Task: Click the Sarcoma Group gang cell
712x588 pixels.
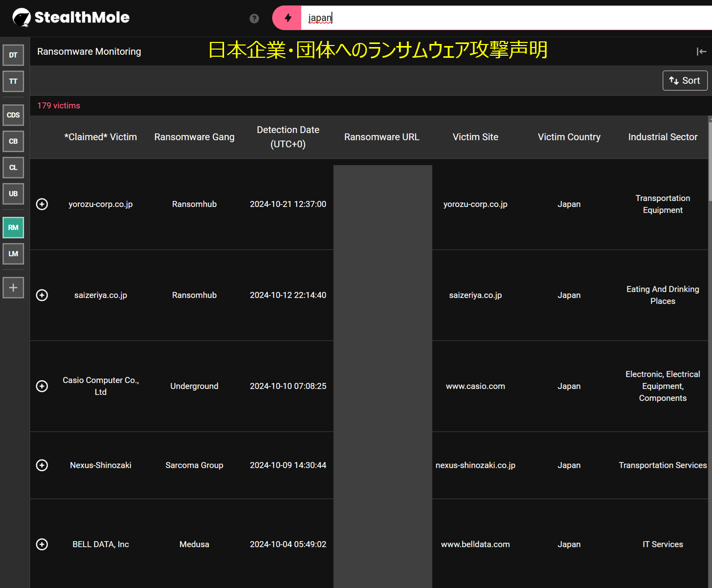Action: 194,465
